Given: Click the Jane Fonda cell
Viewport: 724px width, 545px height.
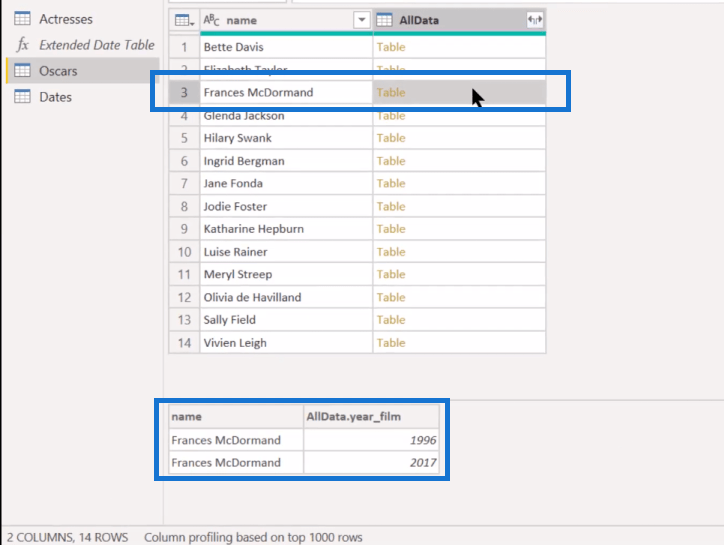Looking at the screenshot, I should point(286,183).
